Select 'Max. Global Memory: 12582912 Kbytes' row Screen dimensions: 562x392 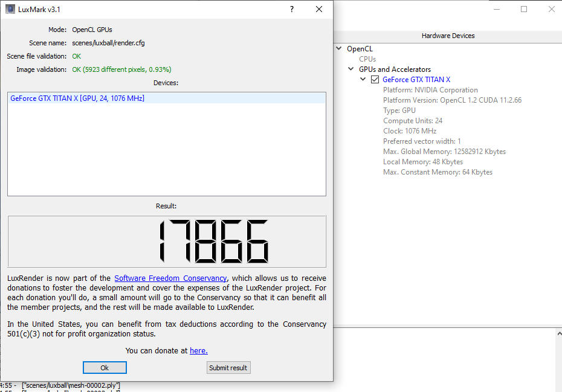pyautogui.click(x=444, y=152)
